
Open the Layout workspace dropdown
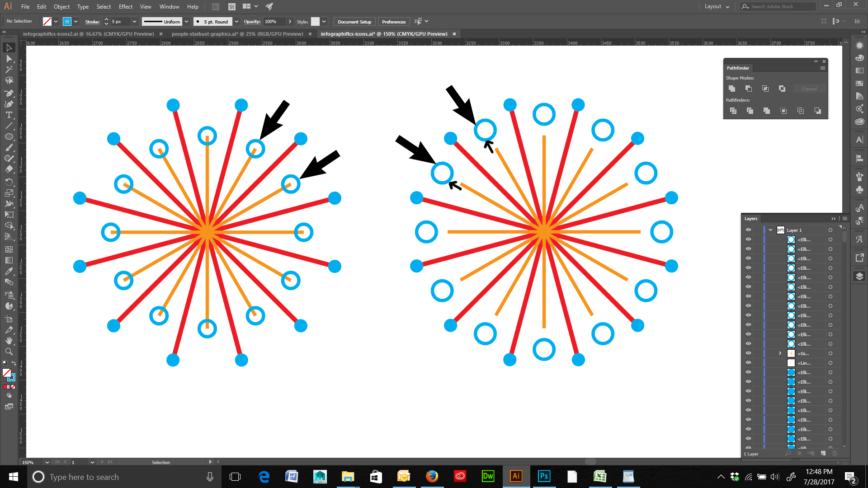(717, 6)
